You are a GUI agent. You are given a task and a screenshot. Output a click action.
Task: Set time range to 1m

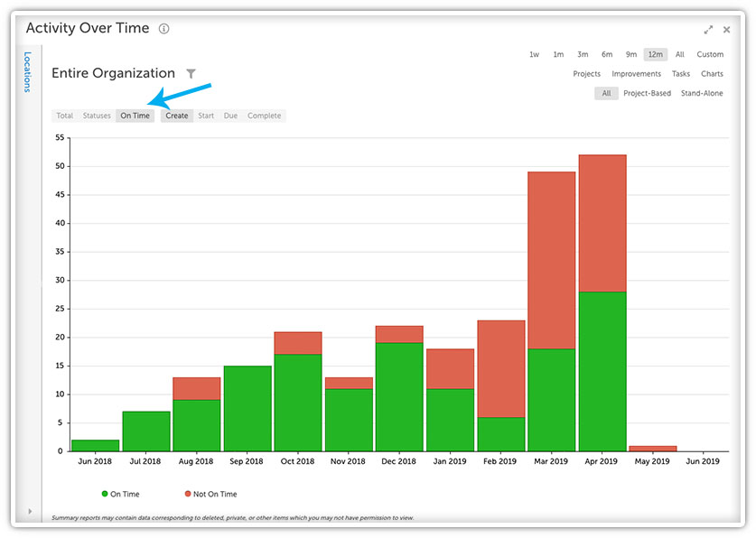pos(558,54)
